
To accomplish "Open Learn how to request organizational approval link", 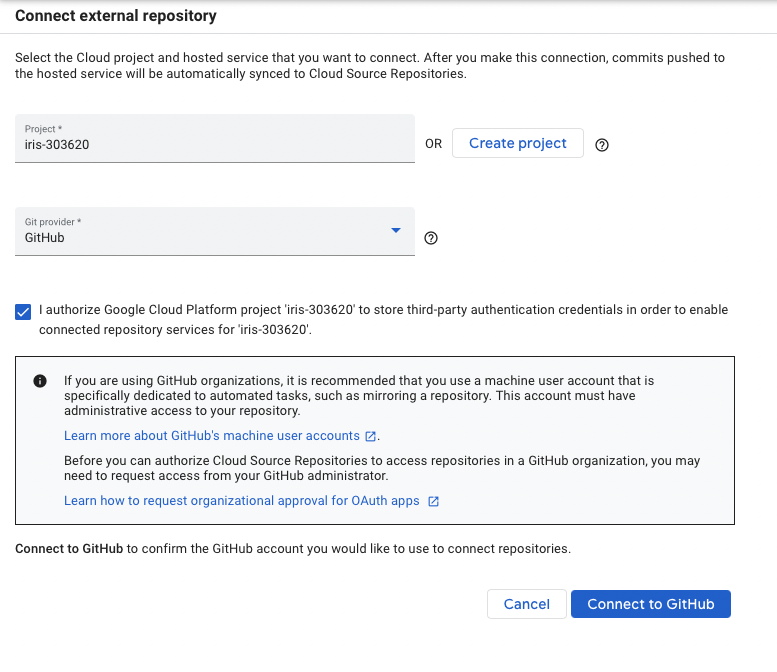I will [241, 501].
